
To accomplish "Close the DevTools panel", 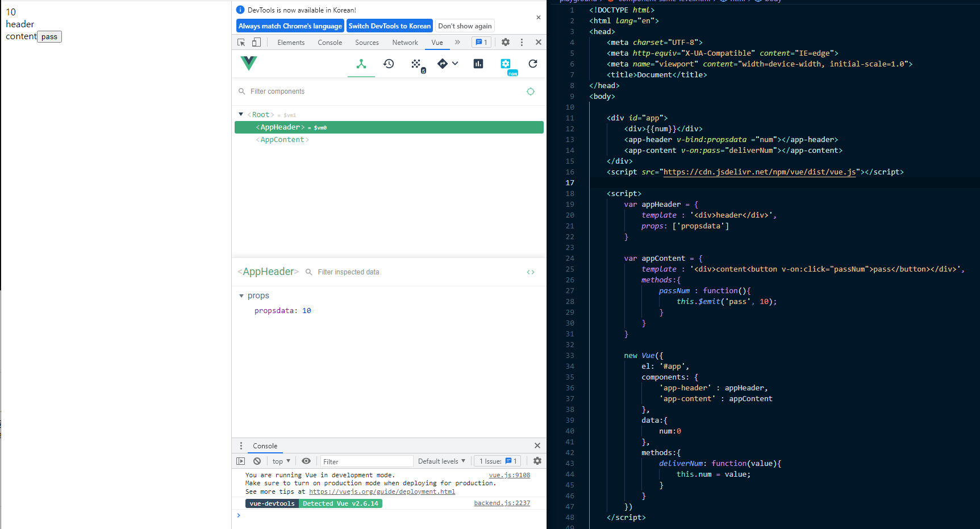I will click(539, 42).
